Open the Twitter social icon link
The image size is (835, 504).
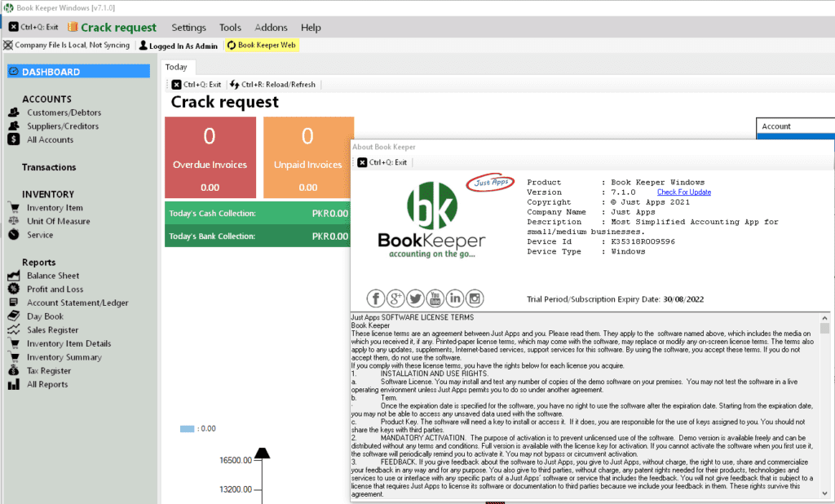click(x=415, y=298)
